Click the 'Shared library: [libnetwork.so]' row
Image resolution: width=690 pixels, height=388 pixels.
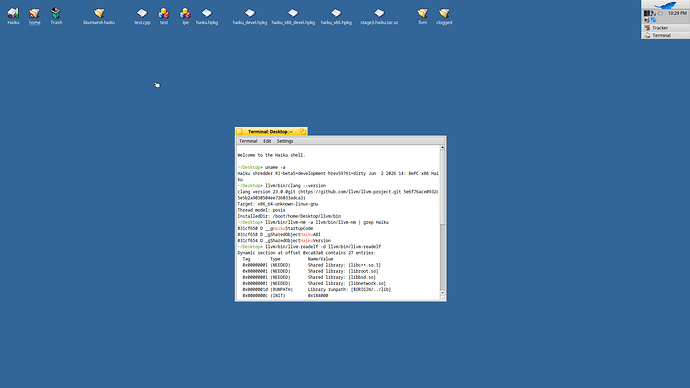point(314,284)
